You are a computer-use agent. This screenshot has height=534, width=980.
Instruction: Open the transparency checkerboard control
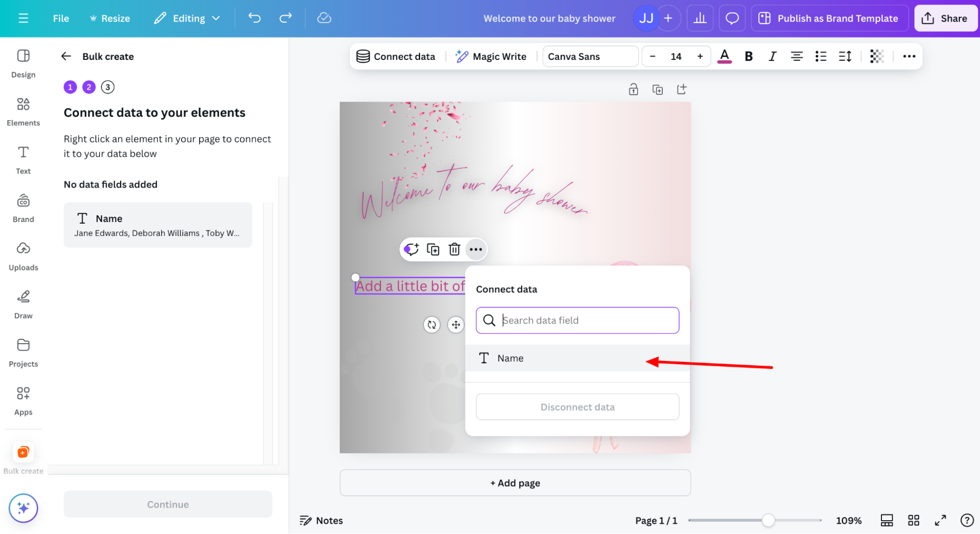click(877, 56)
